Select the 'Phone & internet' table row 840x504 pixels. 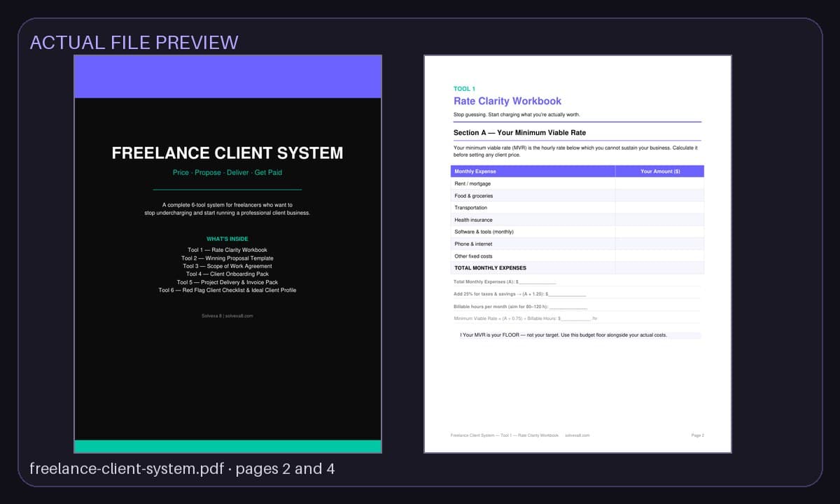coord(577,244)
